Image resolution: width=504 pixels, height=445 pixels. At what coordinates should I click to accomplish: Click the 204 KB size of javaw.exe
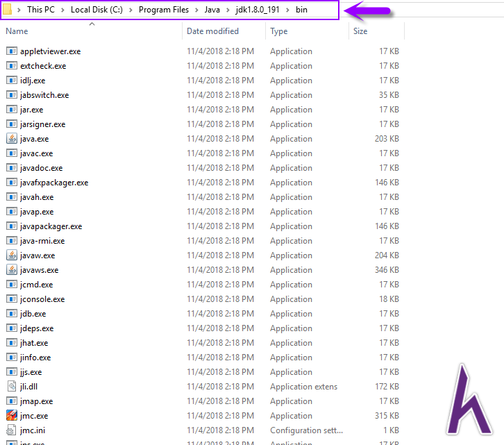click(387, 255)
